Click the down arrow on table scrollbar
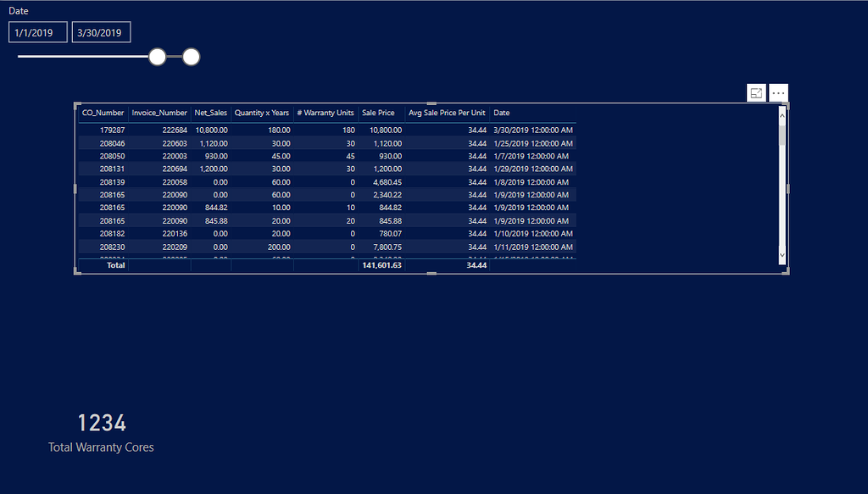This screenshot has width=868, height=494. click(x=782, y=254)
